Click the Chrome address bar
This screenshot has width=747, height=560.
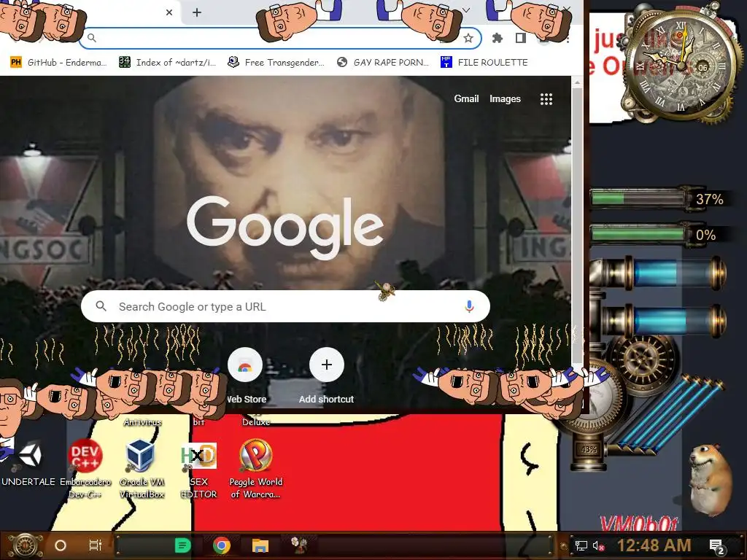279,38
